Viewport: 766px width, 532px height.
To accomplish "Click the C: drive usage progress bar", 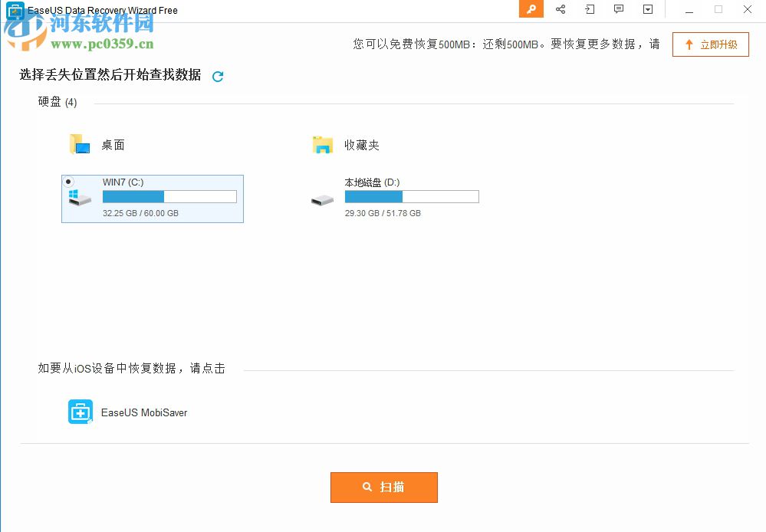I will 169,196.
